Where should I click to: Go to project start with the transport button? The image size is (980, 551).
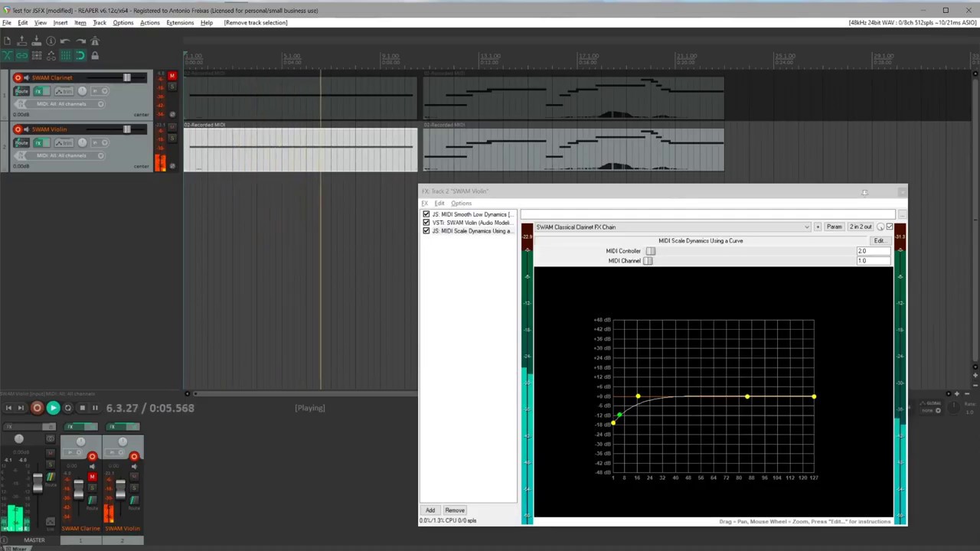[x=8, y=408]
